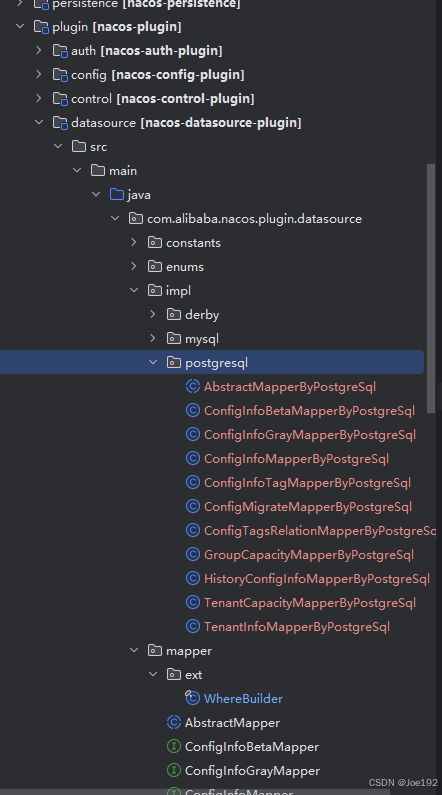Open ConfigTagsRelationMapperByPostgreSql file
Viewport: 442px width, 795px height.
click(320, 531)
